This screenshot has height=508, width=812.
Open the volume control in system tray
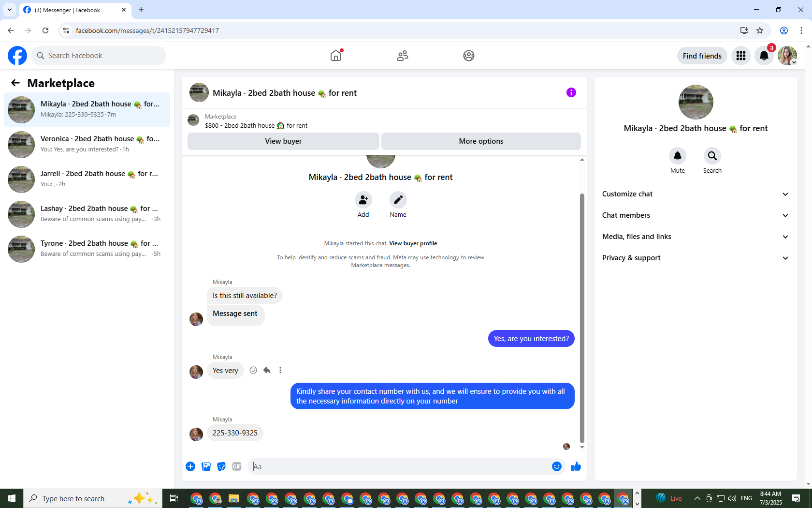tap(732, 498)
